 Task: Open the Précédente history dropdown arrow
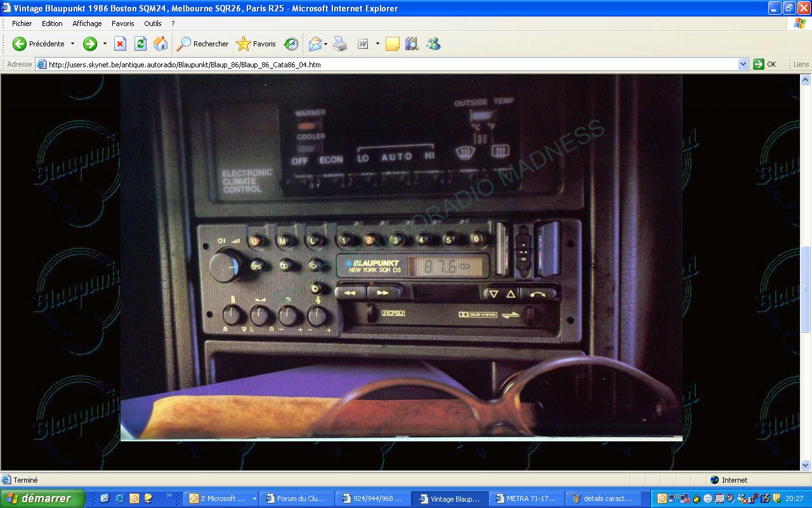tap(72, 44)
